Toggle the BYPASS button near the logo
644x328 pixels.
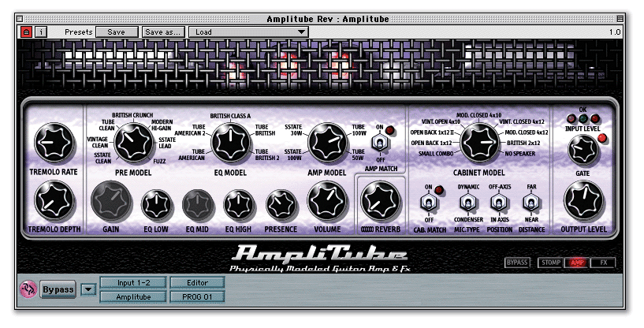517,263
